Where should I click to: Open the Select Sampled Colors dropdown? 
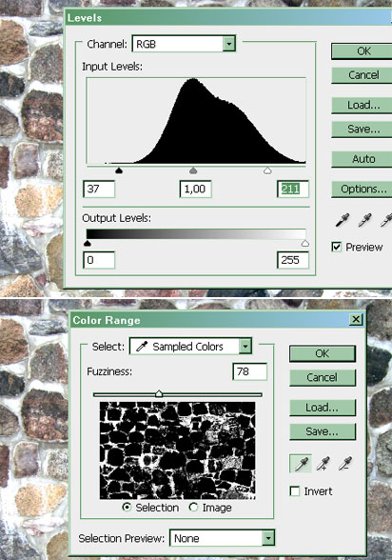pos(191,346)
